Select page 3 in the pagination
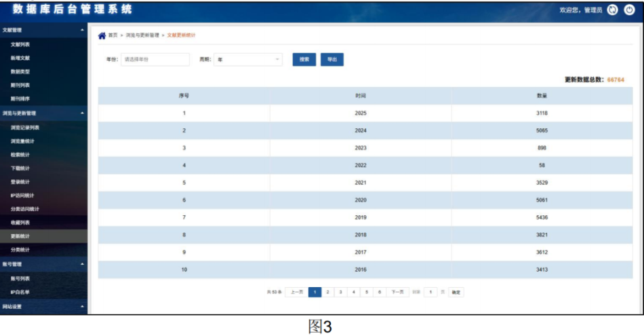The width and height of the screenshot is (644, 336). pyautogui.click(x=340, y=292)
